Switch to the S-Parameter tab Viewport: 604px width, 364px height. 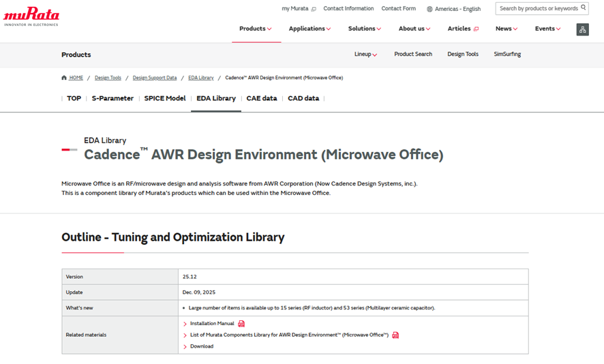pos(112,98)
